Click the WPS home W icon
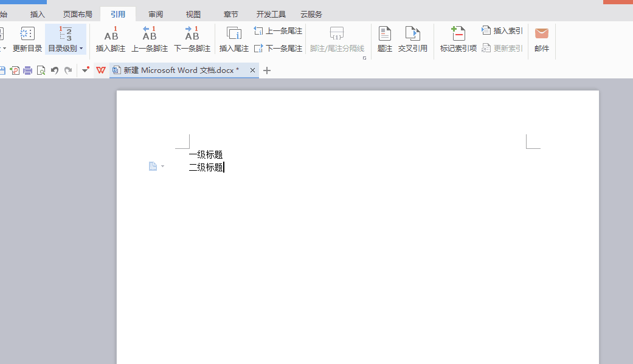The image size is (633, 364). pyautogui.click(x=101, y=70)
